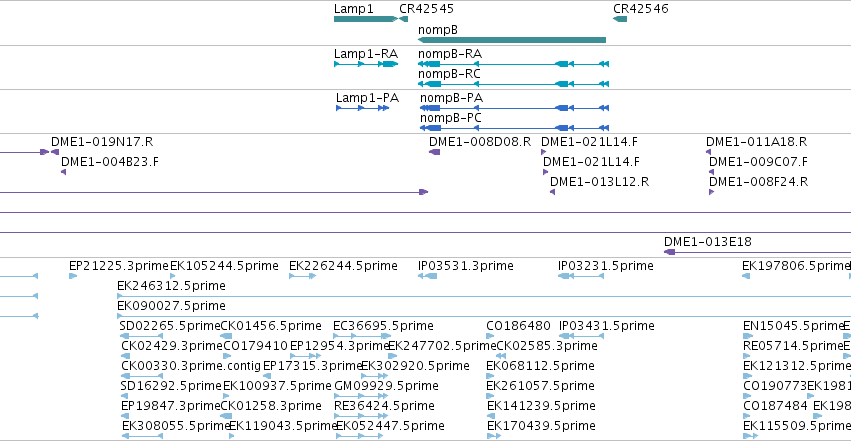Click the EK170439.5prime EST label
The image size is (851, 441).
coord(542,426)
